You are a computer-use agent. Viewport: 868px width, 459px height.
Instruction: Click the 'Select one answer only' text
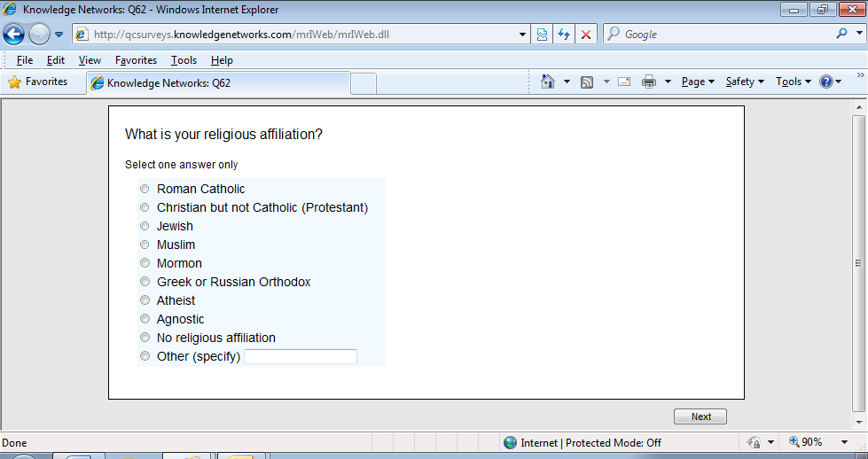pyautogui.click(x=182, y=164)
